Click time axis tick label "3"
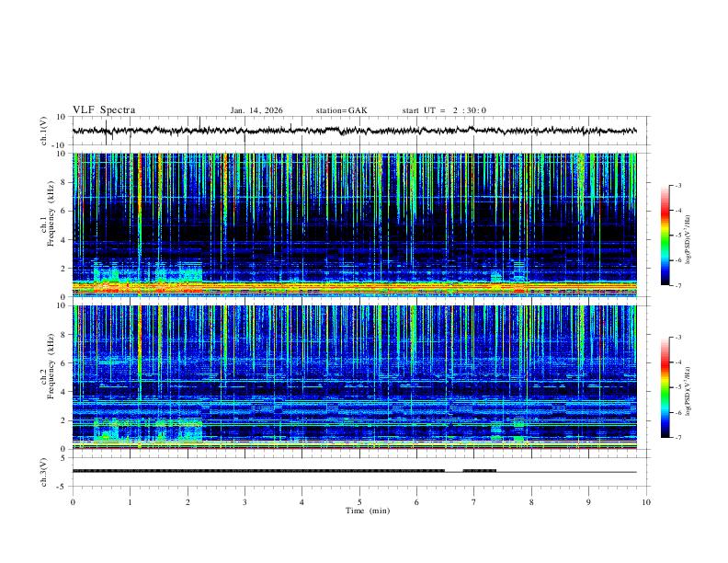Viewport: 728px width, 563px height. pos(245,502)
